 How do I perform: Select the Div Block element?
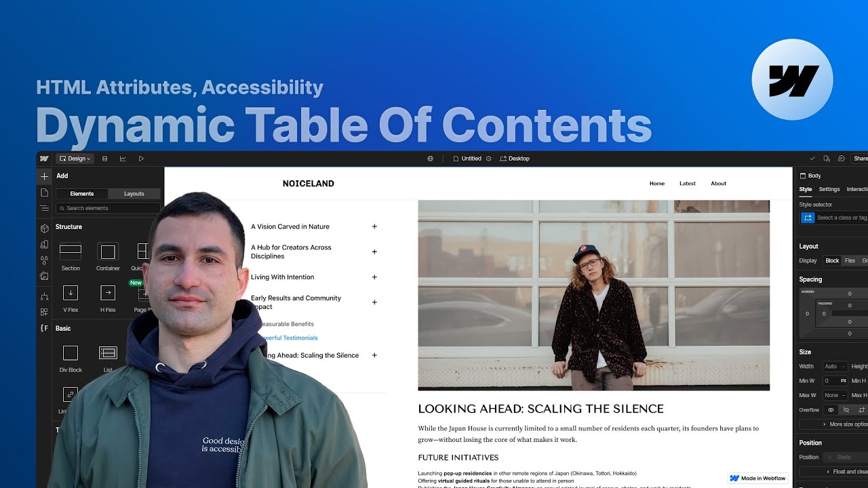tap(71, 359)
